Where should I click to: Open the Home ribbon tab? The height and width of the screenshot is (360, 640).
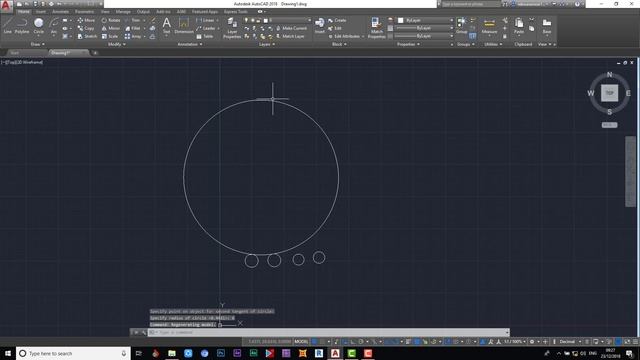pos(24,12)
